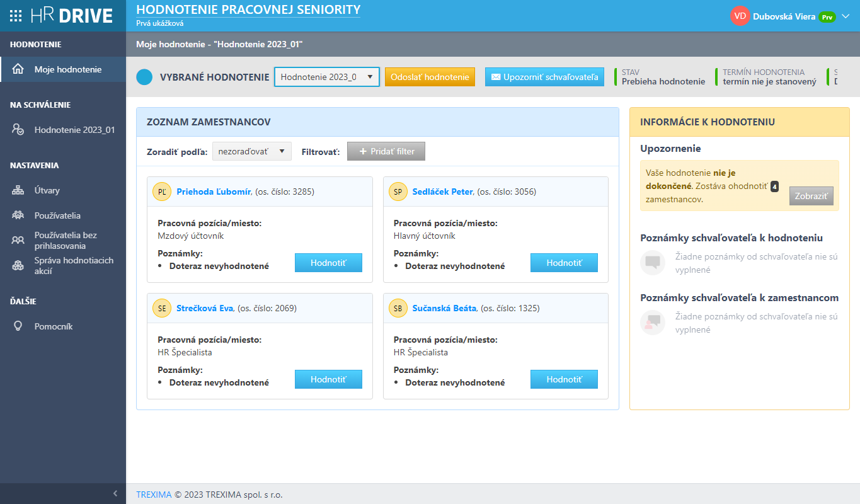This screenshot has height=504, width=860.
Task: Click Pridať filter button
Action: tap(386, 151)
